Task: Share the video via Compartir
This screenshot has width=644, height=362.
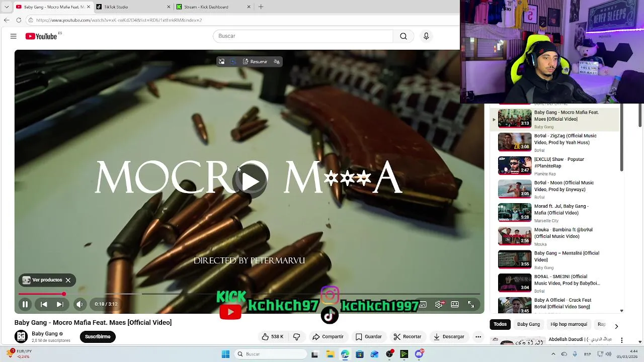Action: tap(328, 337)
